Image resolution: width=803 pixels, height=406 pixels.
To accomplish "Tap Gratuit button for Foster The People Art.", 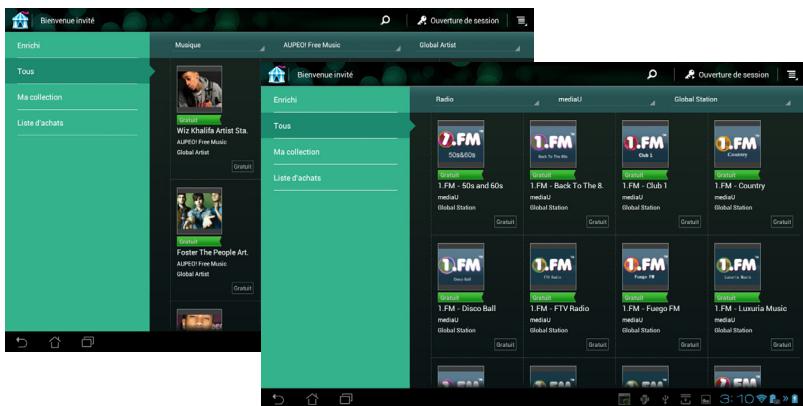I will point(242,288).
